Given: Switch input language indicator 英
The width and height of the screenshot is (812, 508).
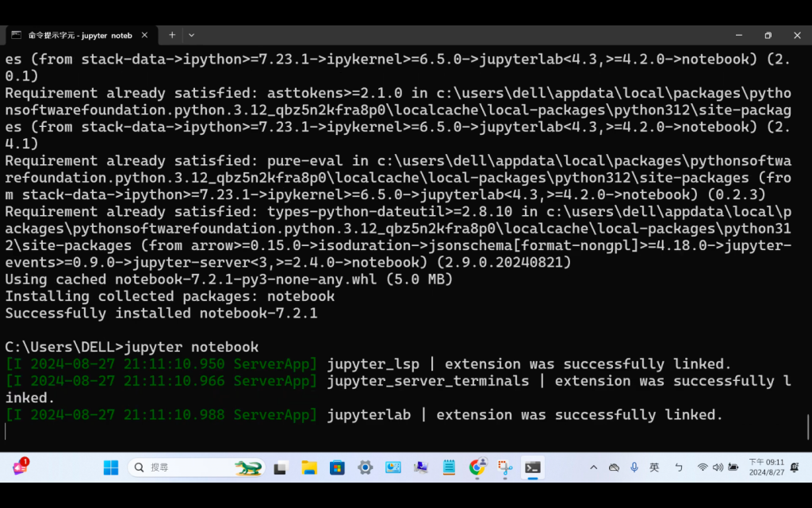Looking at the screenshot, I should coord(654,468).
